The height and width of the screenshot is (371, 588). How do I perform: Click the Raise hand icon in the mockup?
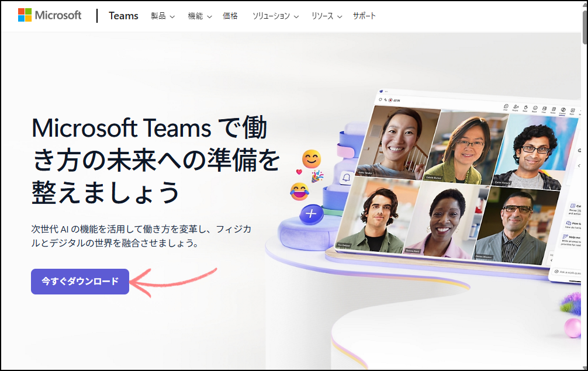click(525, 109)
